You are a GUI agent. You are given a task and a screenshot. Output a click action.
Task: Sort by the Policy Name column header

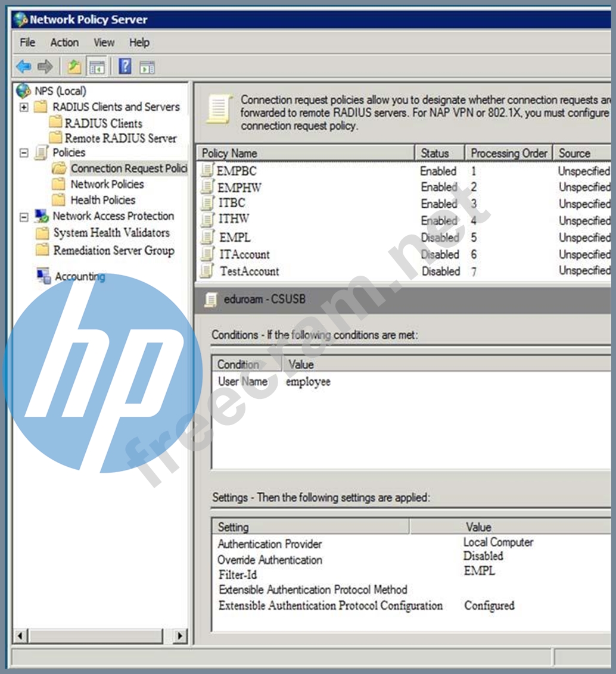306,153
